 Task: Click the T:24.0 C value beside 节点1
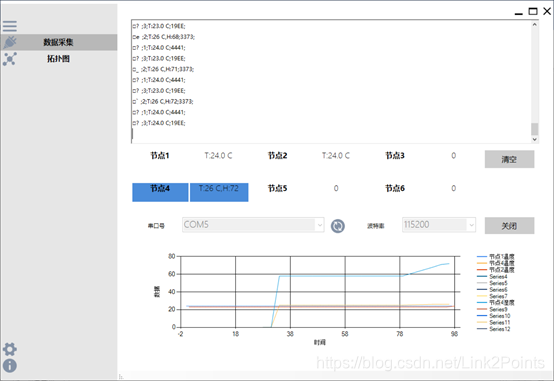tap(218, 156)
